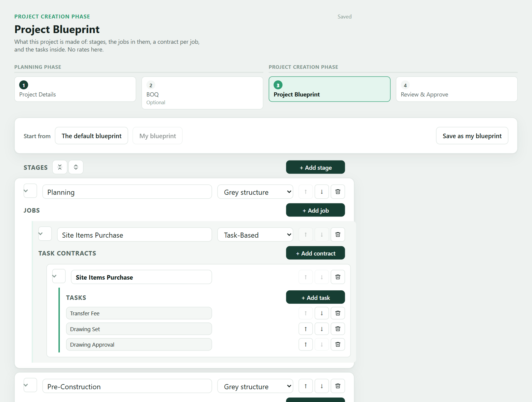Delete the Site Items Purchase contract
Screen dimensions: 532x402
(338, 277)
